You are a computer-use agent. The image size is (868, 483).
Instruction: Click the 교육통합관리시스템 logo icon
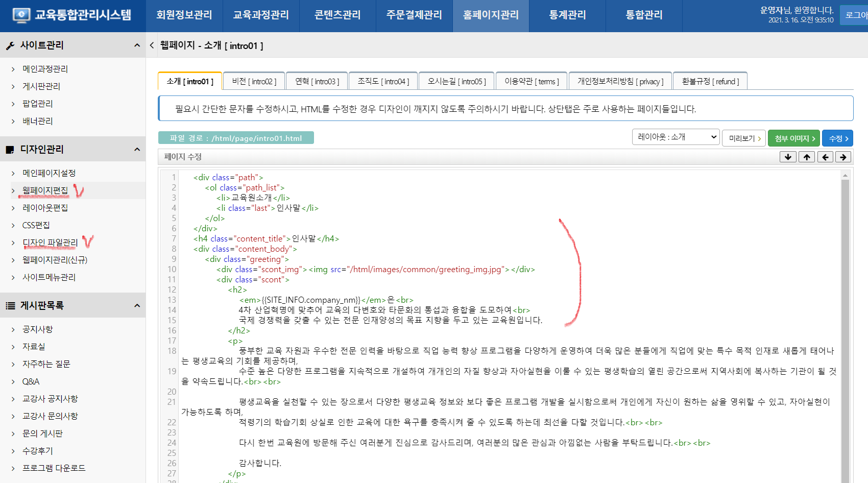21,15
